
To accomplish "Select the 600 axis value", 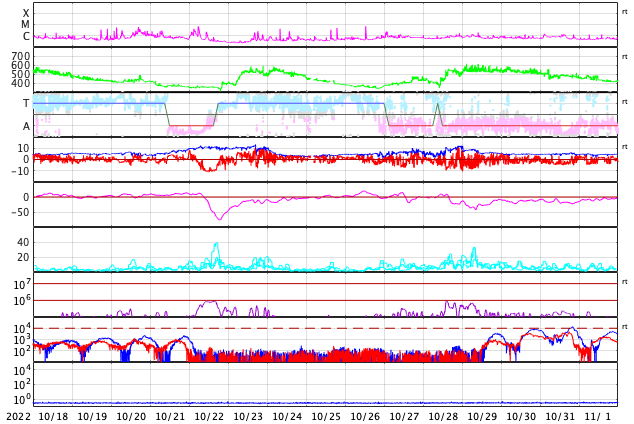I will click(x=21, y=65).
